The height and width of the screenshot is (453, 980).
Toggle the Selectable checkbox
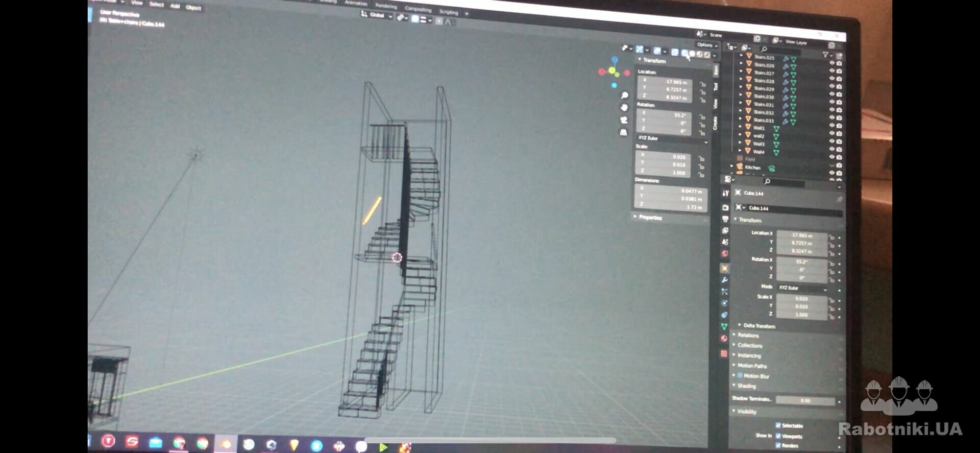click(x=778, y=425)
